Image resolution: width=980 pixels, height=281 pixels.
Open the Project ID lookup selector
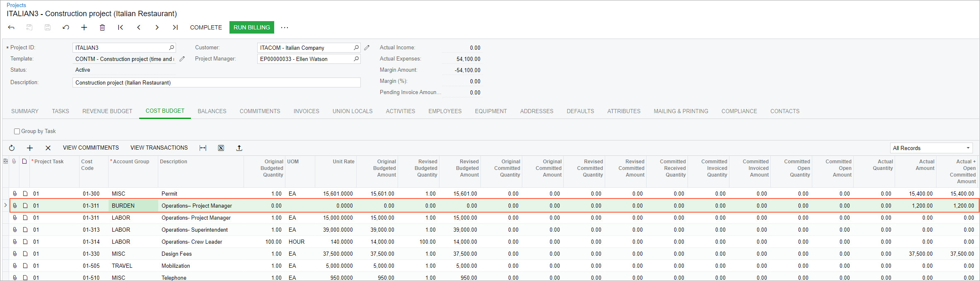171,48
